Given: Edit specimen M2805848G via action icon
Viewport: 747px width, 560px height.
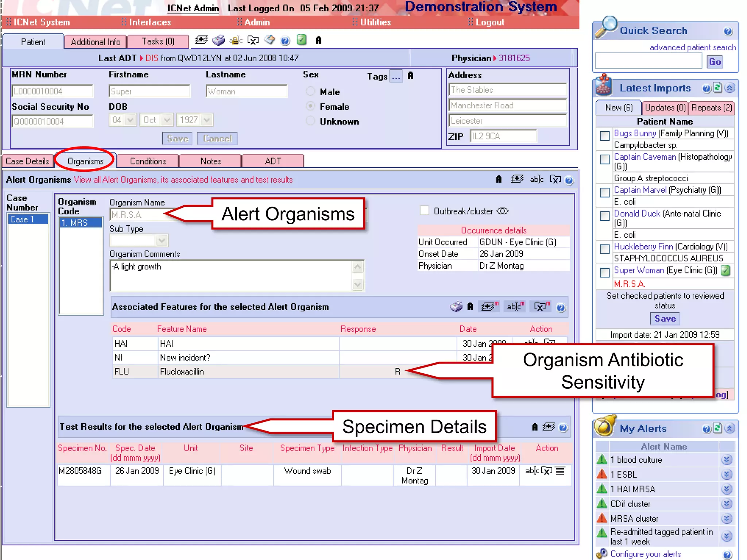Looking at the screenshot, I should coord(532,471).
